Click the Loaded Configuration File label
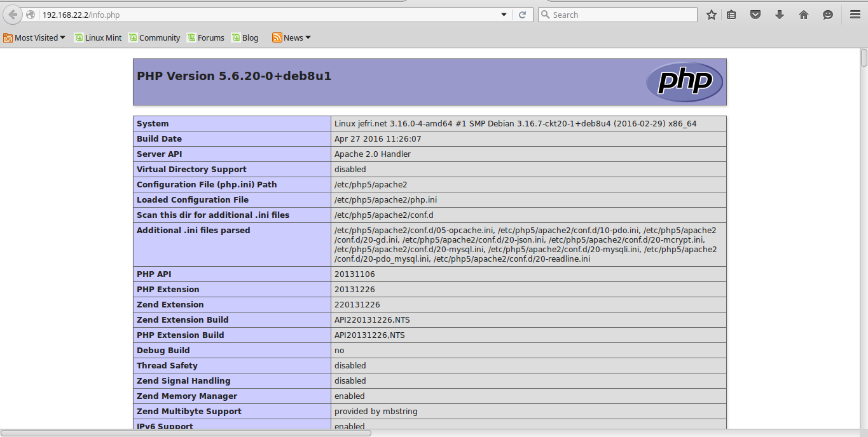The image size is (868, 437). point(193,200)
